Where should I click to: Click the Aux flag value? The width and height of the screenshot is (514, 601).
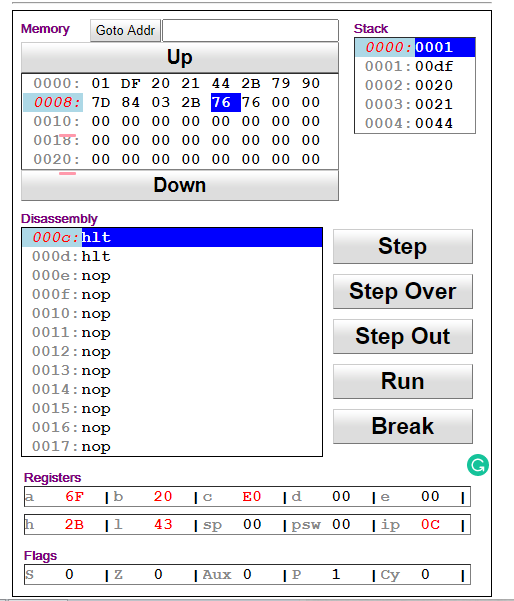(247, 575)
